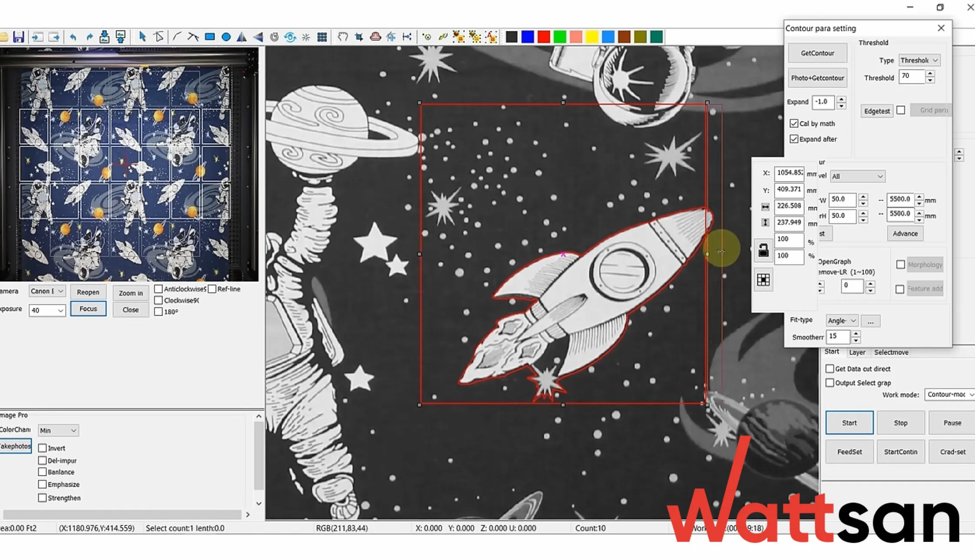Click the Zoom in button
The width and height of the screenshot is (975, 560).
pos(131,293)
